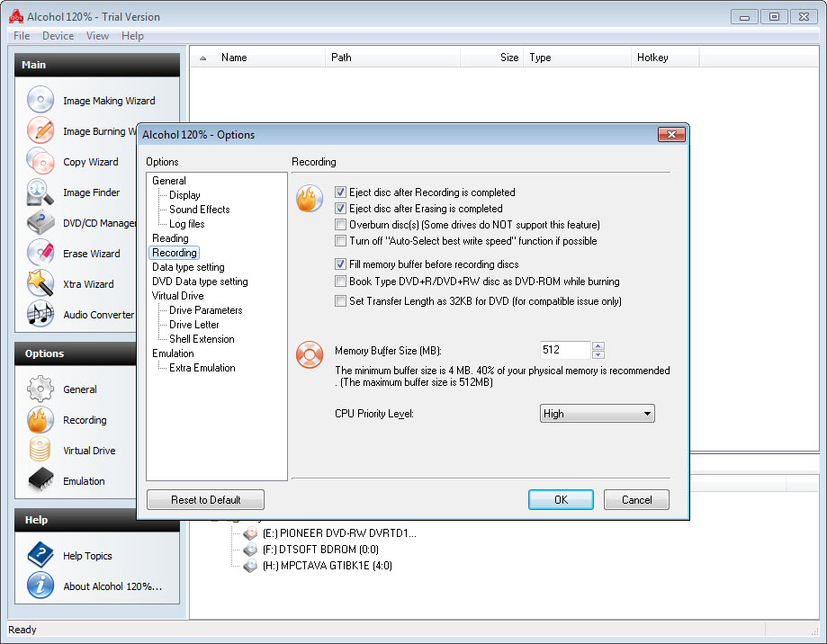
Task: Click the Alcohol 120% title bar logo
Action: [16, 16]
